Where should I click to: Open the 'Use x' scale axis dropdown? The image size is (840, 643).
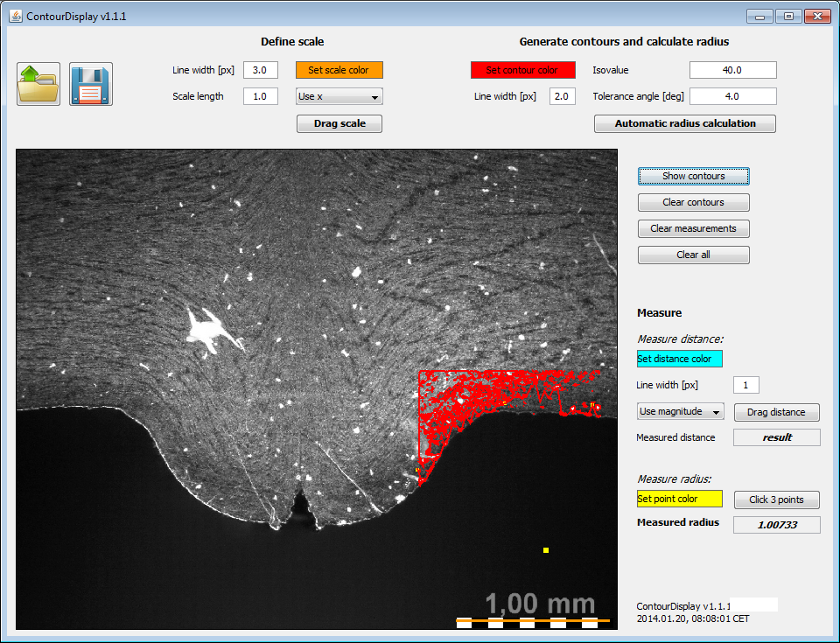click(339, 96)
